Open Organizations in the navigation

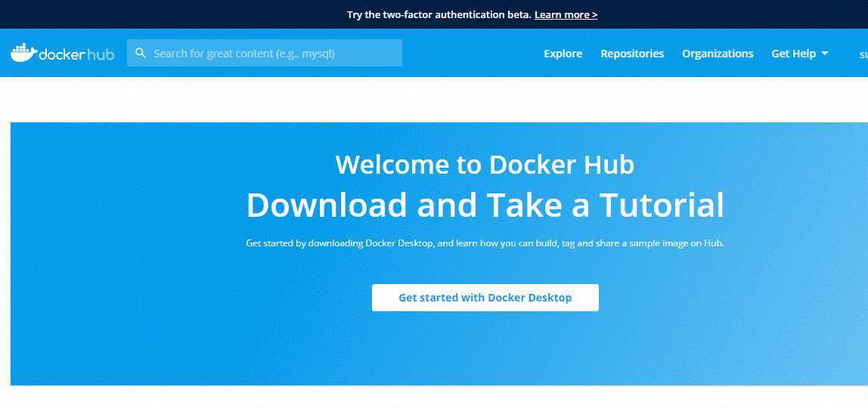click(x=718, y=54)
